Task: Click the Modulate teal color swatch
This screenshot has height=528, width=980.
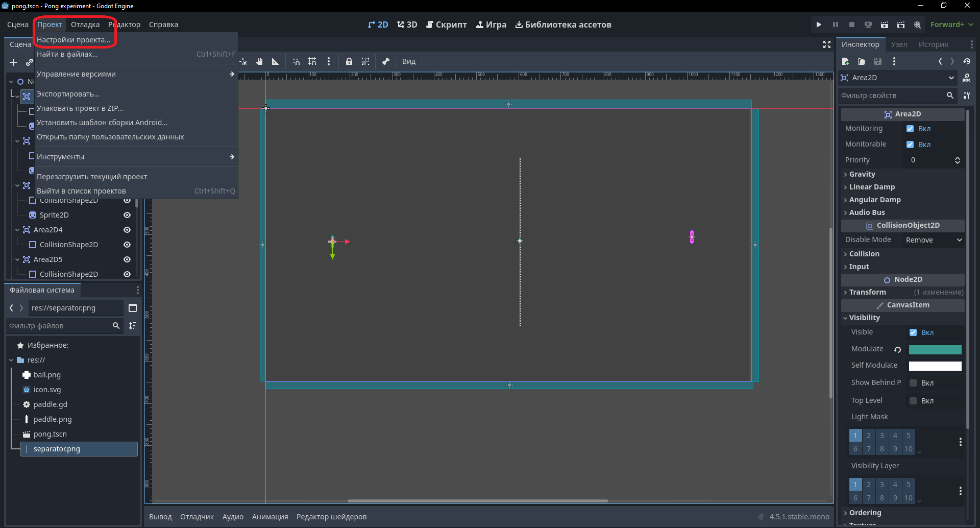Action: (935, 350)
